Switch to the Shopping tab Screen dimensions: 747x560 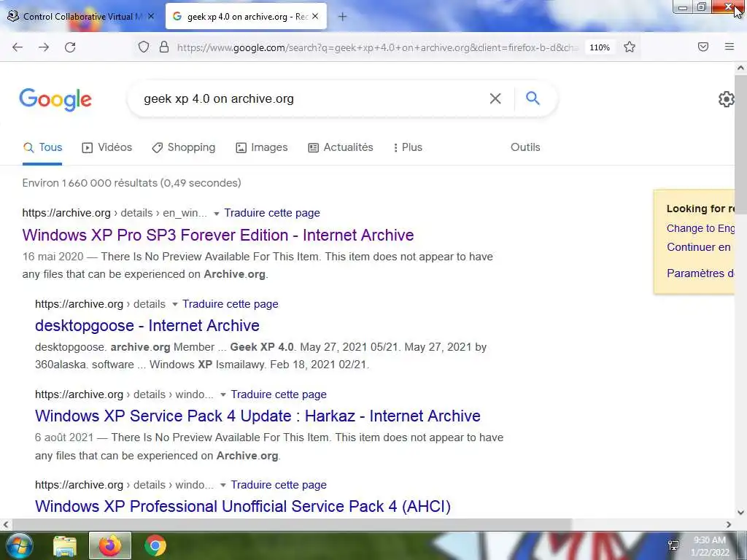point(183,147)
